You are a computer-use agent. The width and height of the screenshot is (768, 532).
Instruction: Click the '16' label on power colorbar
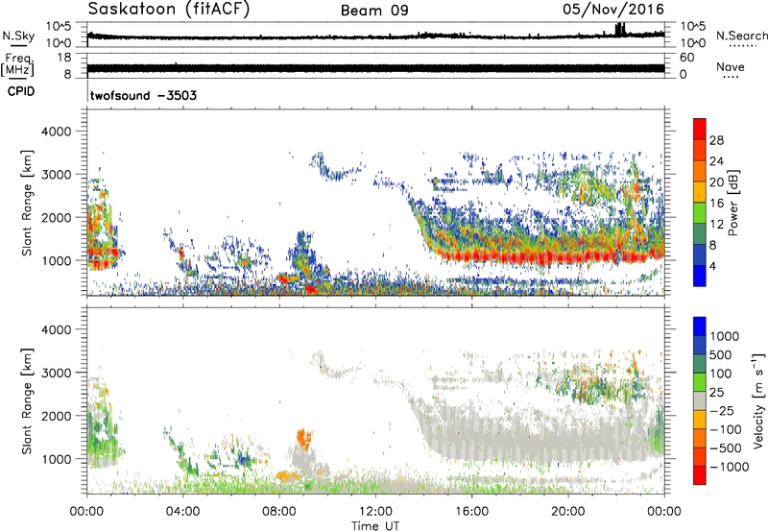716,204
